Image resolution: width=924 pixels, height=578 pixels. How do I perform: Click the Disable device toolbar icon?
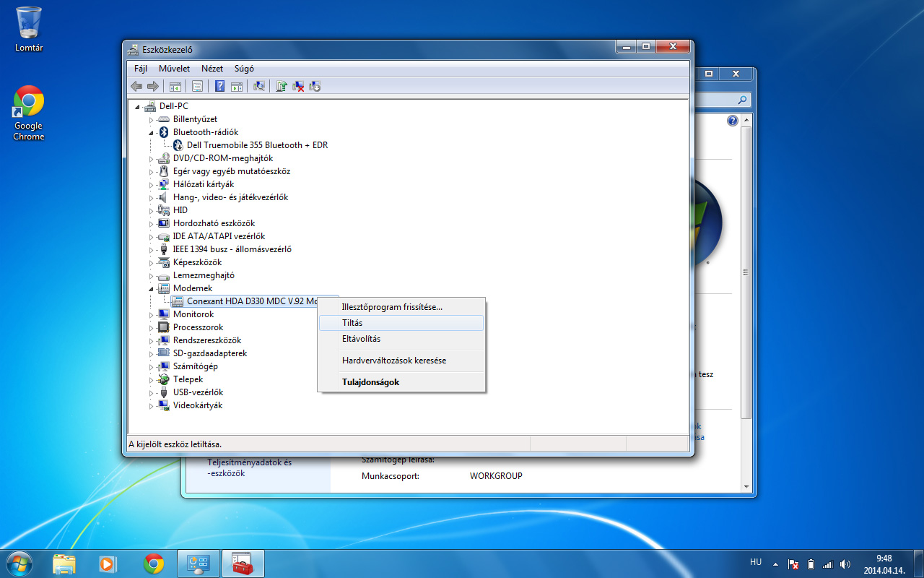point(315,87)
